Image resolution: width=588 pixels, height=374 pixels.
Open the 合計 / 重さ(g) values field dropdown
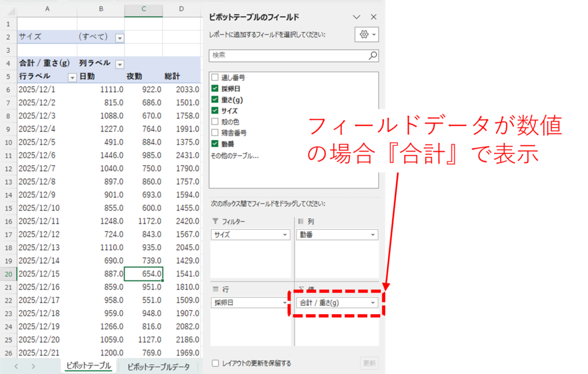[x=373, y=303]
